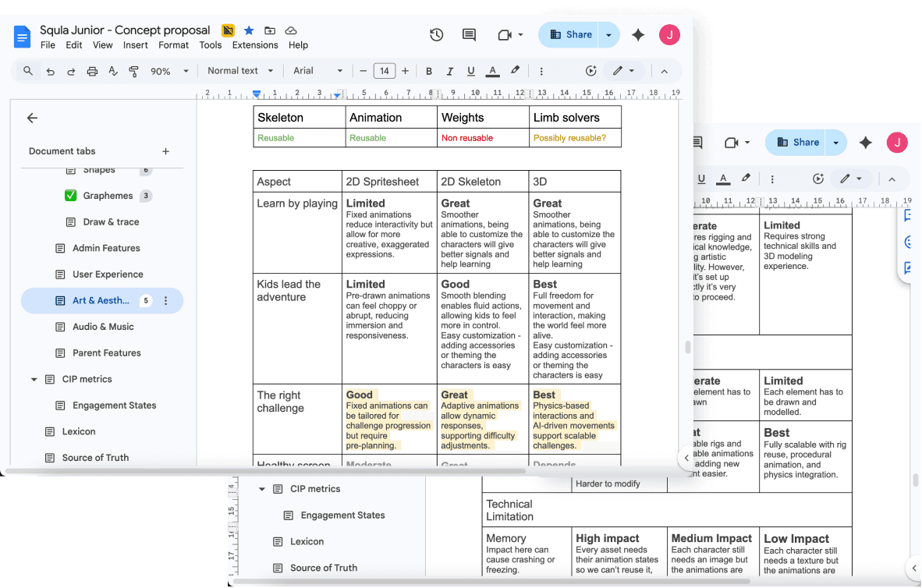The width and height of the screenshot is (922, 588).
Task: Open the Insert menu
Action: pos(135,45)
